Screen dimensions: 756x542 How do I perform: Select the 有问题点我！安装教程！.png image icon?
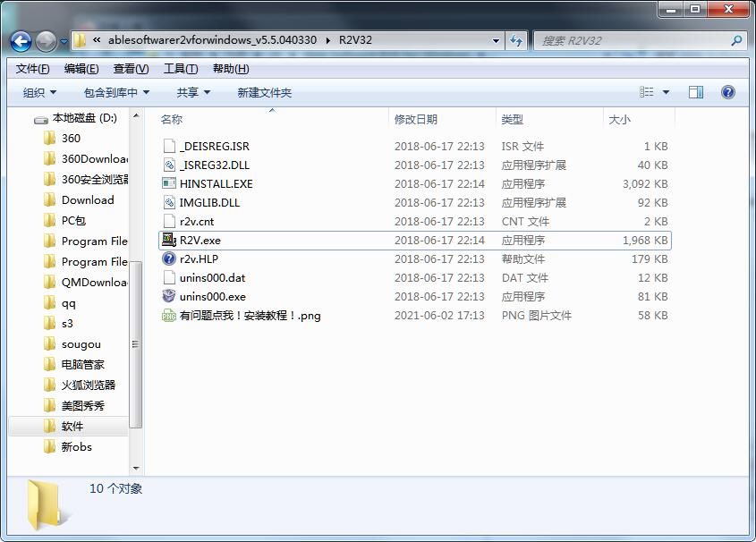169,316
